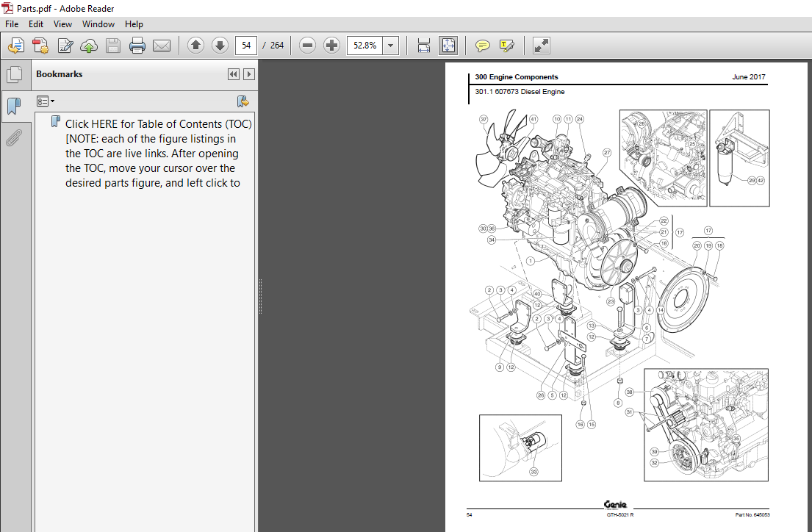812x532 pixels.
Task: Click the Open file toolbar icon
Action: click(x=16, y=46)
